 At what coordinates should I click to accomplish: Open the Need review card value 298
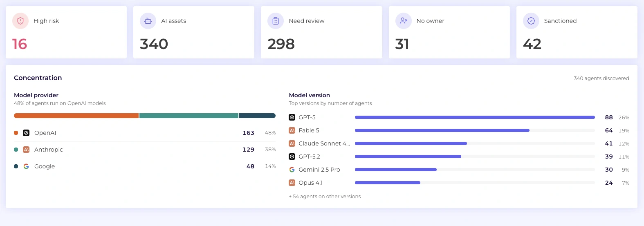tap(281, 44)
